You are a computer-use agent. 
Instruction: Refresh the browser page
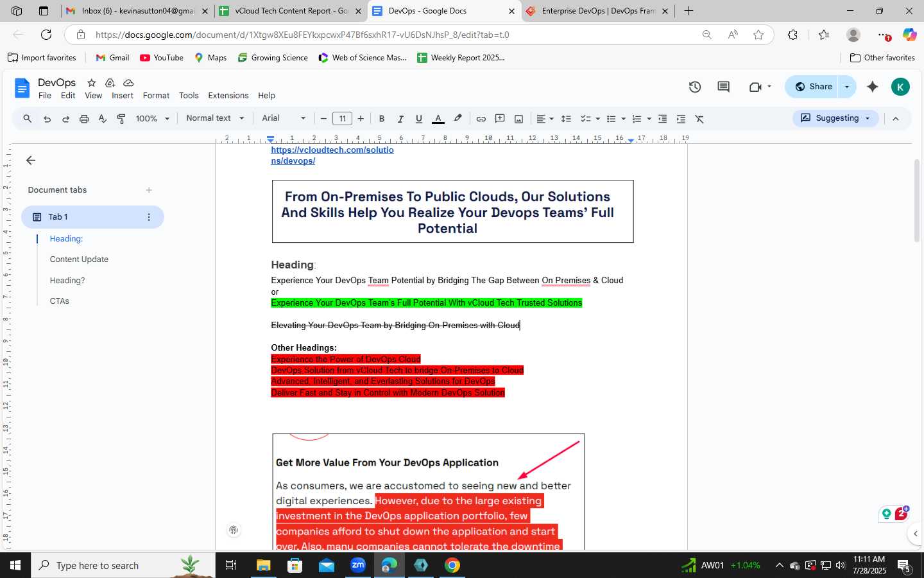46,35
